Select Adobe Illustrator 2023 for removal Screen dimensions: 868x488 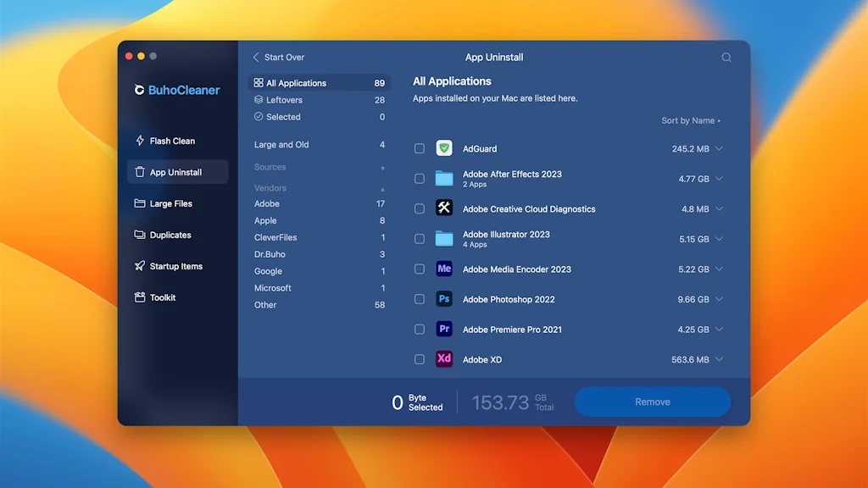coord(419,238)
